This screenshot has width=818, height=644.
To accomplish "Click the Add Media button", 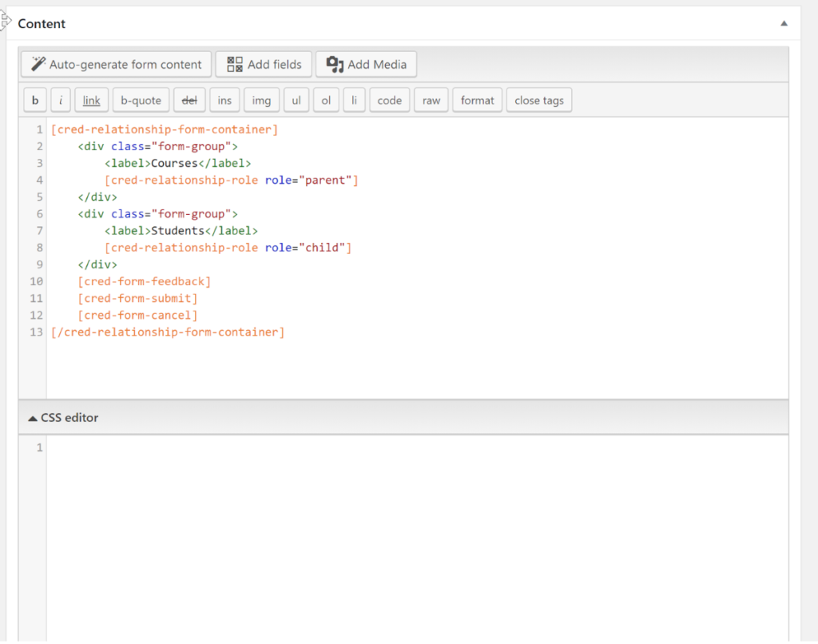I will 366,65.
